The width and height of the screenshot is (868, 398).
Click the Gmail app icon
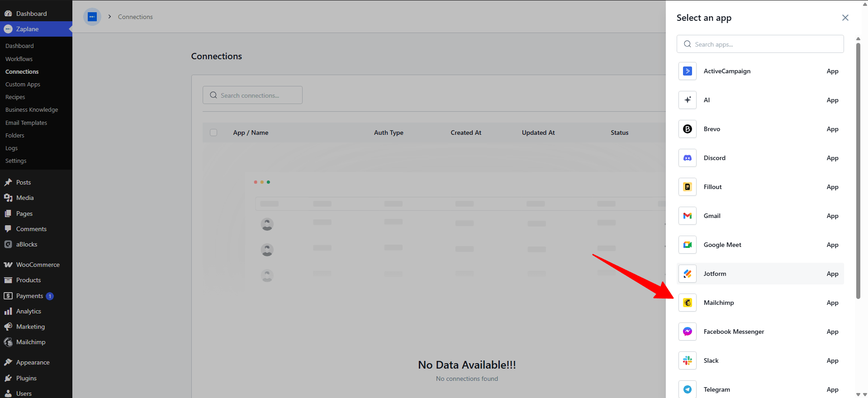pyautogui.click(x=687, y=216)
